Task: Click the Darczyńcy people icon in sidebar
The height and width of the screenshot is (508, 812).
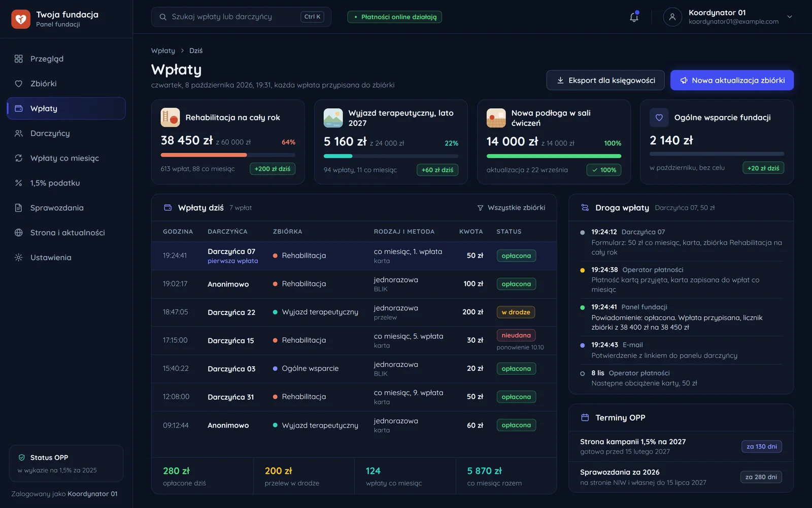Action: pyautogui.click(x=19, y=134)
